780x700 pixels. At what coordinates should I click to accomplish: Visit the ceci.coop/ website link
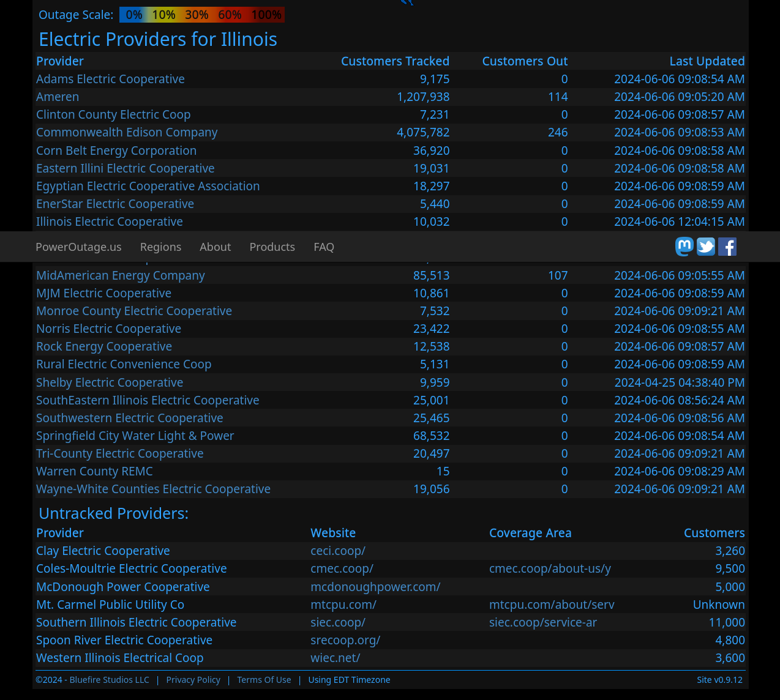[338, 551]
